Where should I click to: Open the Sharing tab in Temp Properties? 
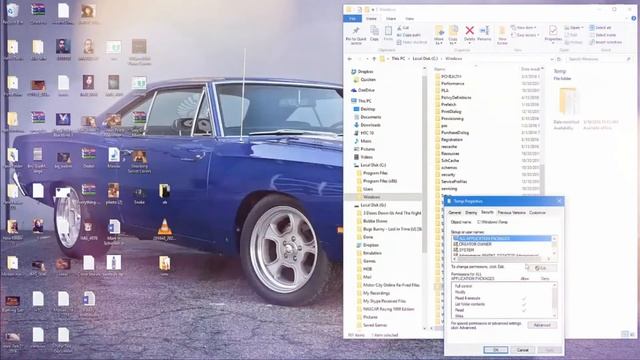tap(471, 213)
